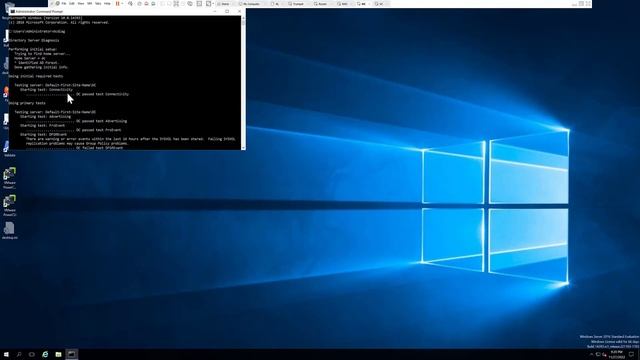Open the Action Center notification icon
Screen dimensions: 640x360
tap(631, 354)
